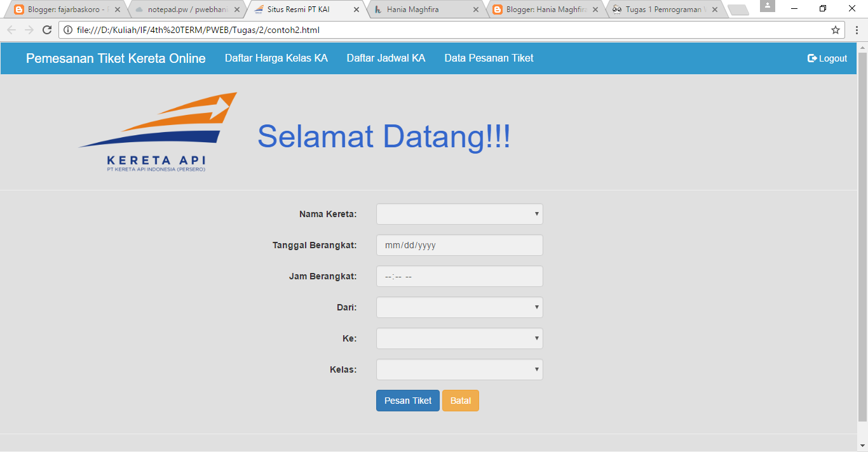868x452 pixels.
Task: Click the Chrome user profile icon
Action: (768, 6)
